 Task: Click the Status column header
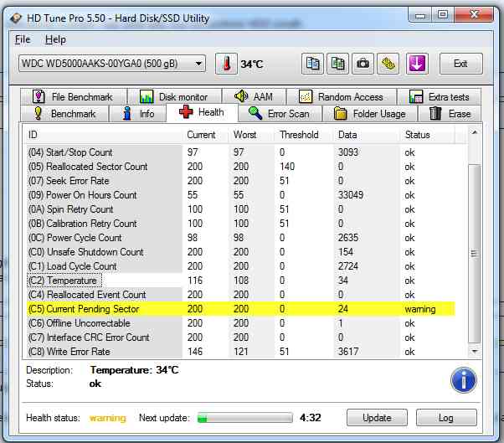[428, 135]
